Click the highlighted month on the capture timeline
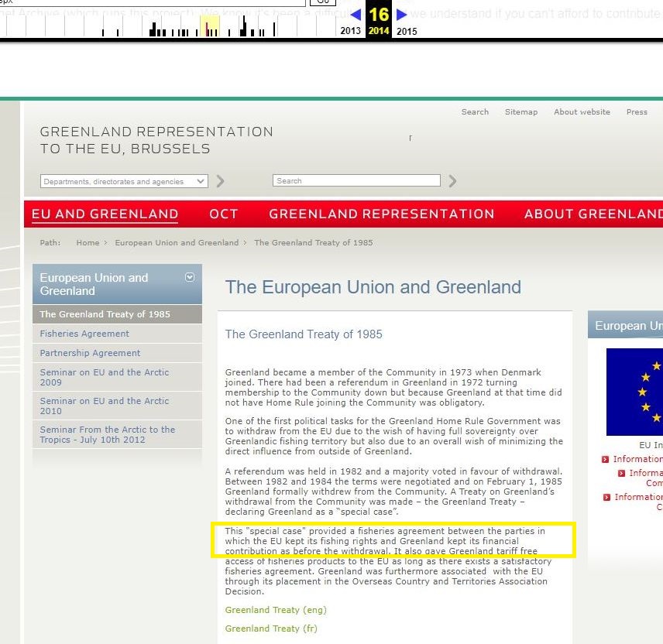 [209, 28]
